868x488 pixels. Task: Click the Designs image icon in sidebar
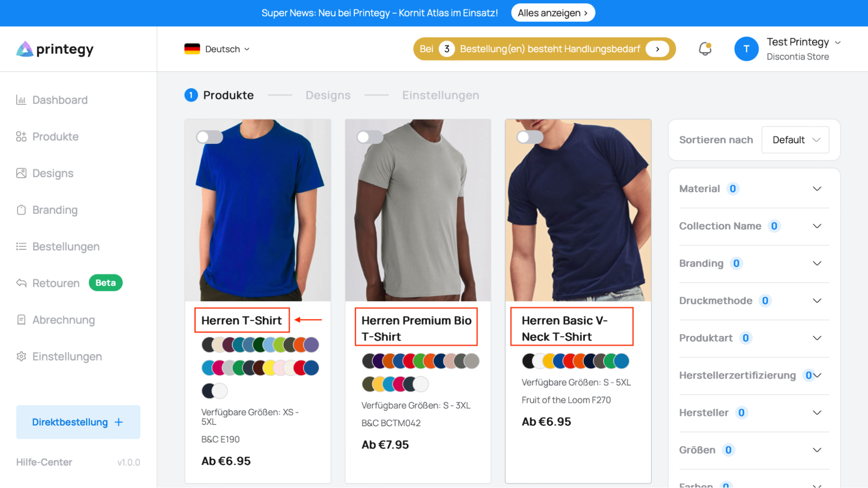[21, 173]
